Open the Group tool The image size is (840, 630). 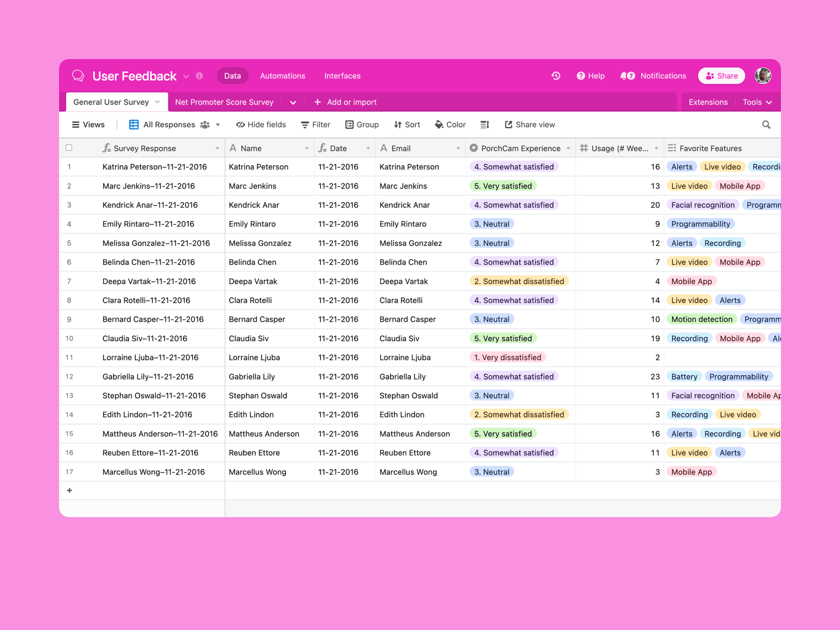[x=362, y=125]
